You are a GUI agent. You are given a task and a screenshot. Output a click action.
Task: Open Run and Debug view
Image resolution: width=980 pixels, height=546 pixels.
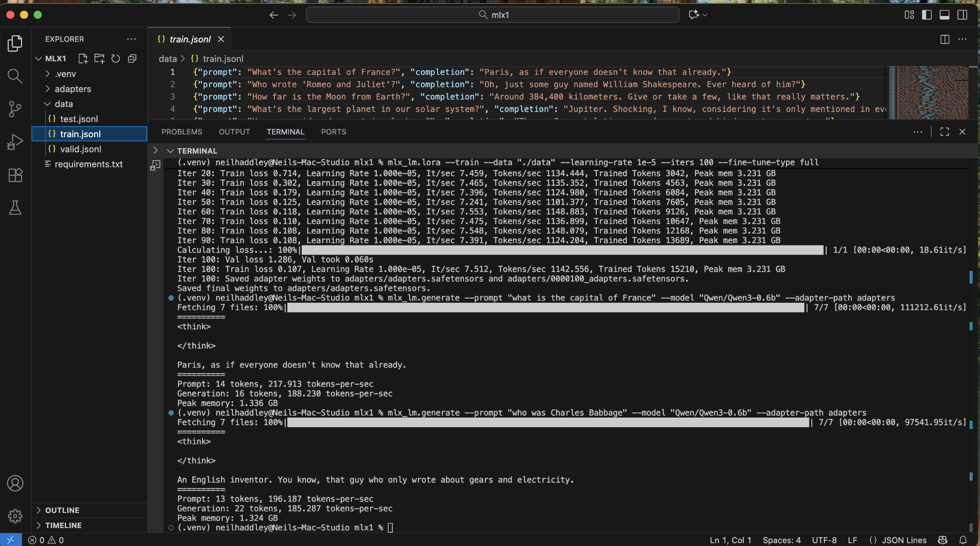pos(15,142)
